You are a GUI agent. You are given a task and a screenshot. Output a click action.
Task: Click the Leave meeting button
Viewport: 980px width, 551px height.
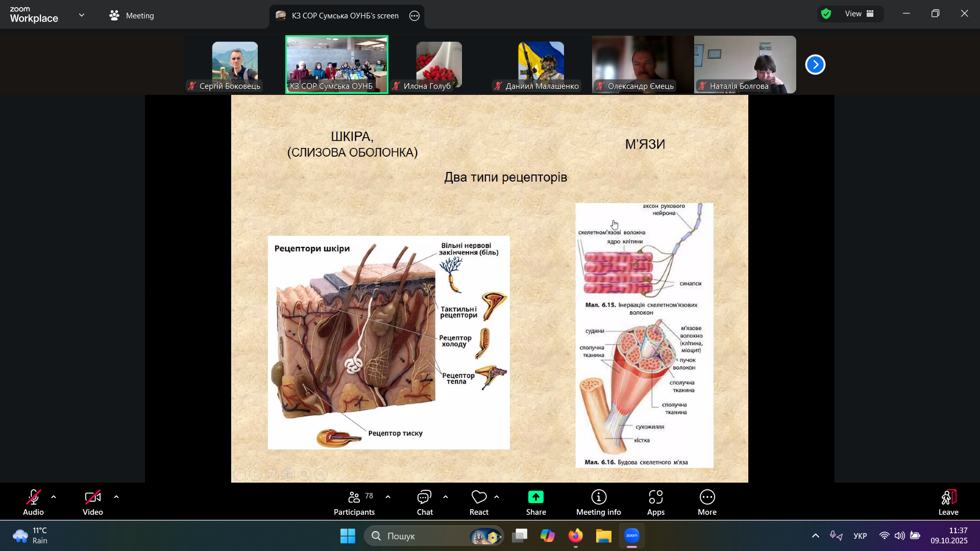(948, 503)
